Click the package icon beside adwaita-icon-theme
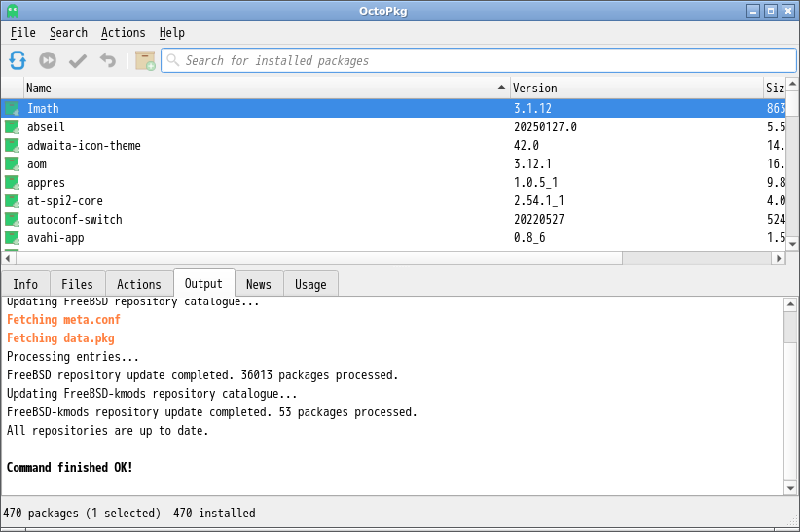The width and height of the screenshot is (800, 532). tap(13, 145)
